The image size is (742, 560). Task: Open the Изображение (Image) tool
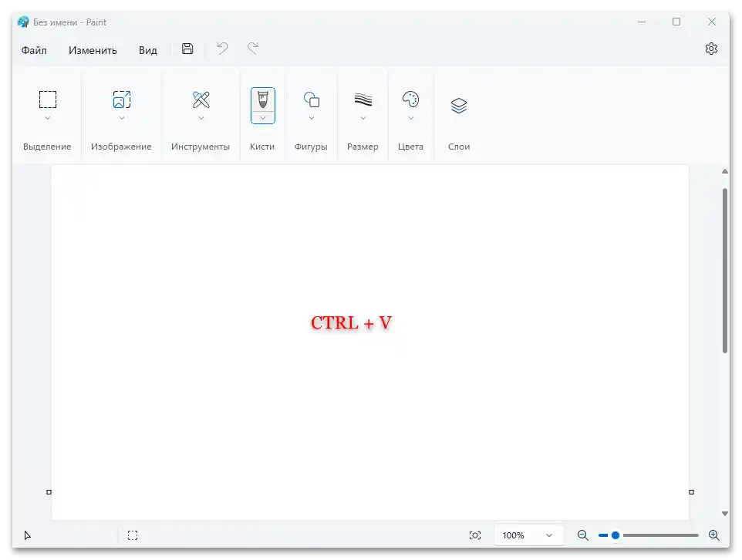click(x=121, y=99)
